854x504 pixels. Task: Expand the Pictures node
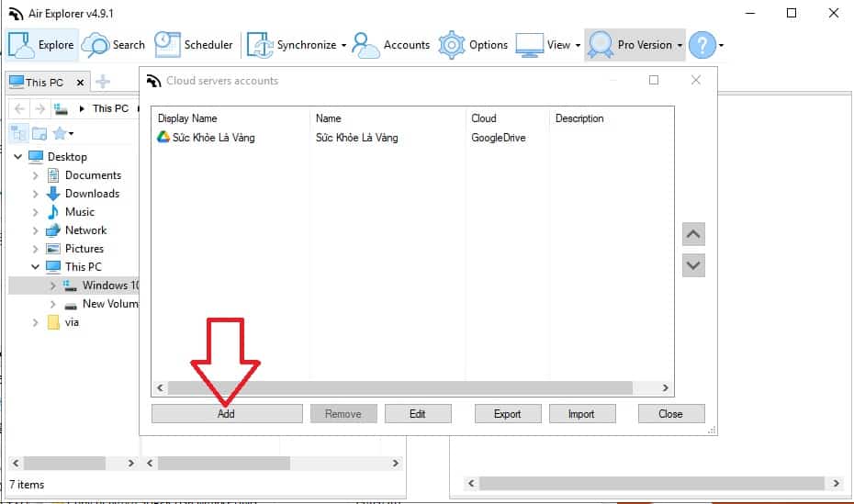tap(36, 249)
